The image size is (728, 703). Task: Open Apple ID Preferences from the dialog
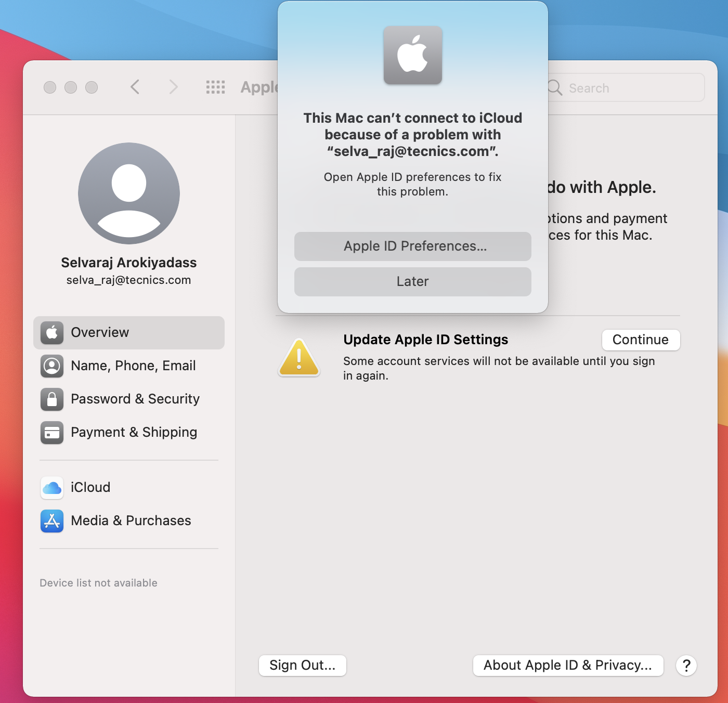point(413,246)
